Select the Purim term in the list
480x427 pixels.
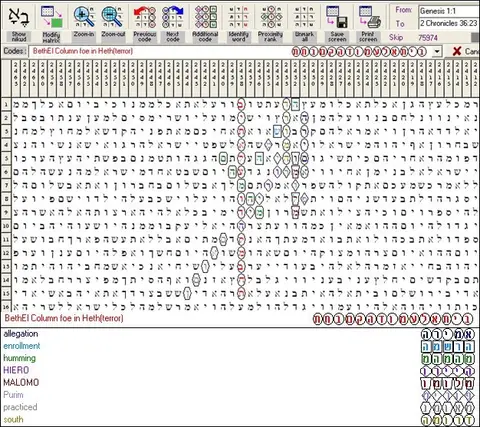click(13, 395)
